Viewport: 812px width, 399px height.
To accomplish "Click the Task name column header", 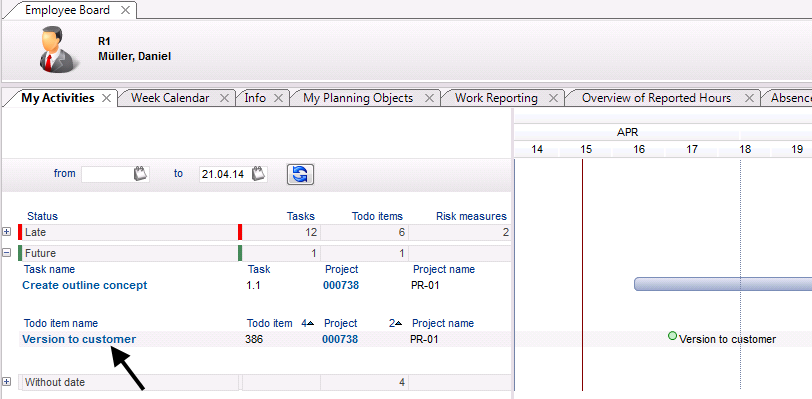I will [49, 269].
